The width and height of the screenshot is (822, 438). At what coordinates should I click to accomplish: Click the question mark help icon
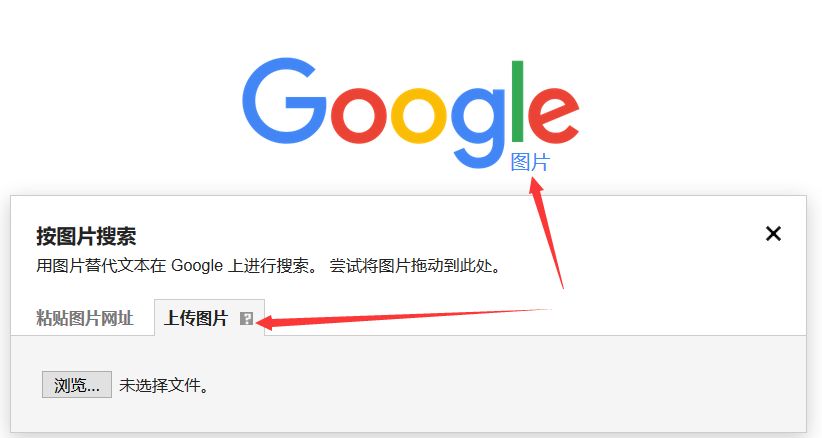[x=246, y=319]
